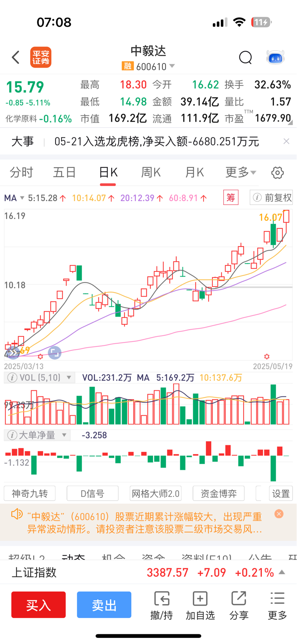The height and width of the screenshot is (644, 297).
Task: Add stock via 加自选 icon
Action: coord(200,605)
